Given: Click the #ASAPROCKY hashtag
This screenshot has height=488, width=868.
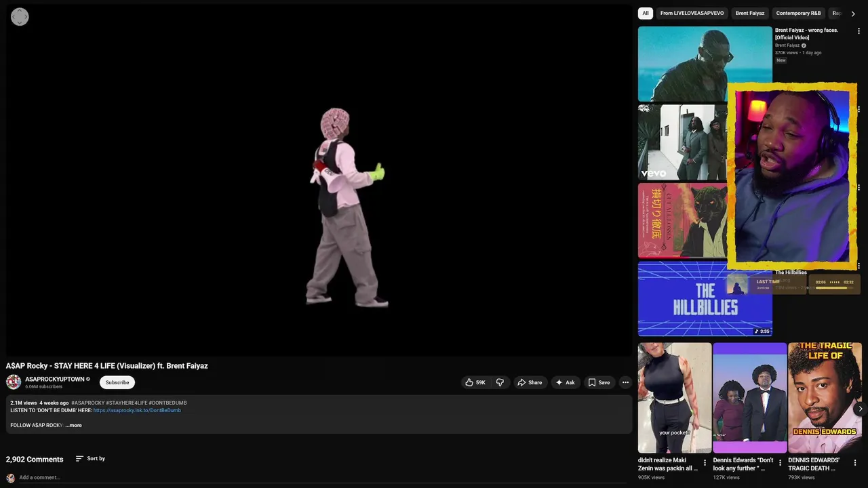Looking at the screenshot, I should click(87, 403).
